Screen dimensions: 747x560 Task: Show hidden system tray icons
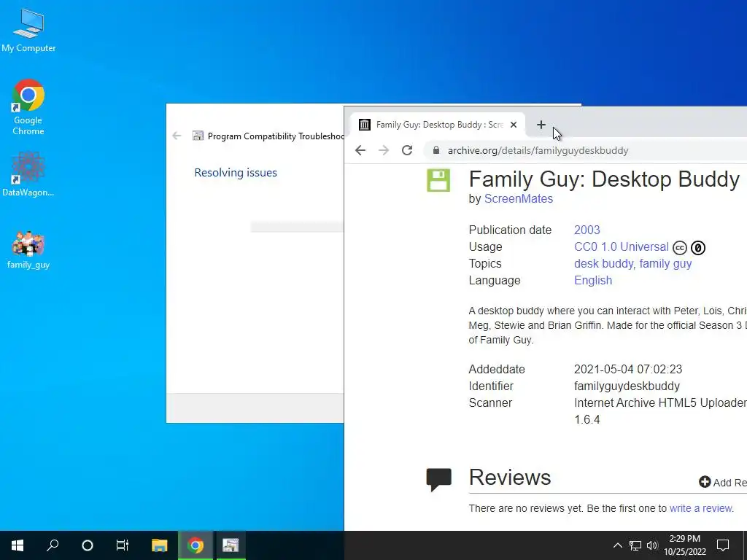pos(617,545)
